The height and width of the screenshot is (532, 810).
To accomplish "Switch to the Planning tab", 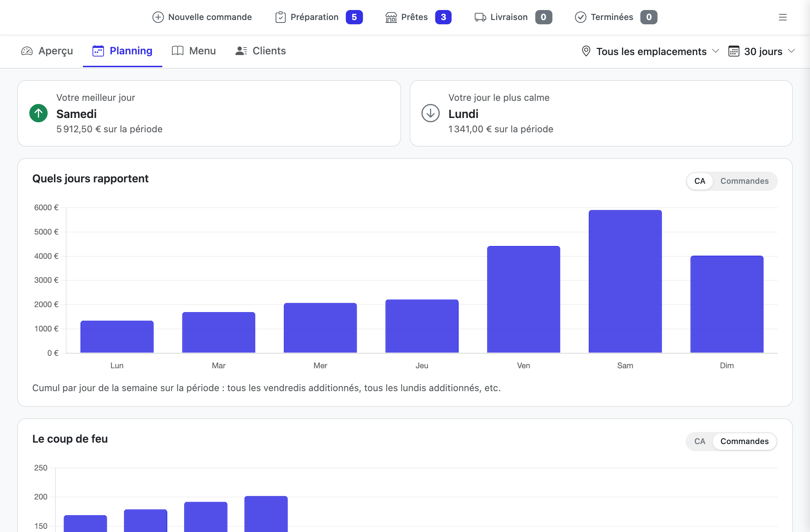I will tap(123, 51).
